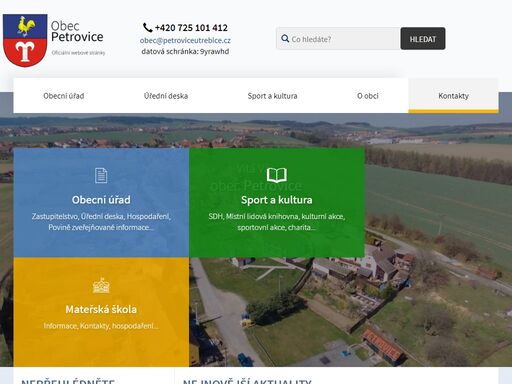Select Sport a kultura in navigation bar

pos(272,96)
